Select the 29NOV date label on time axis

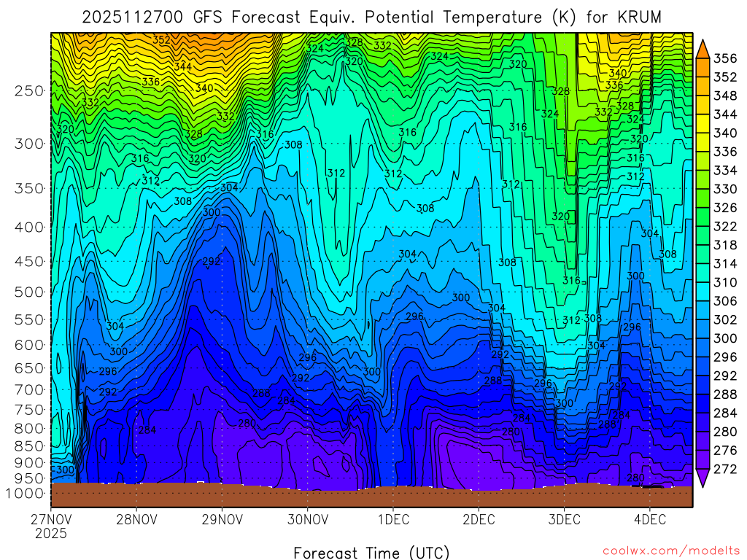(222, 519)
